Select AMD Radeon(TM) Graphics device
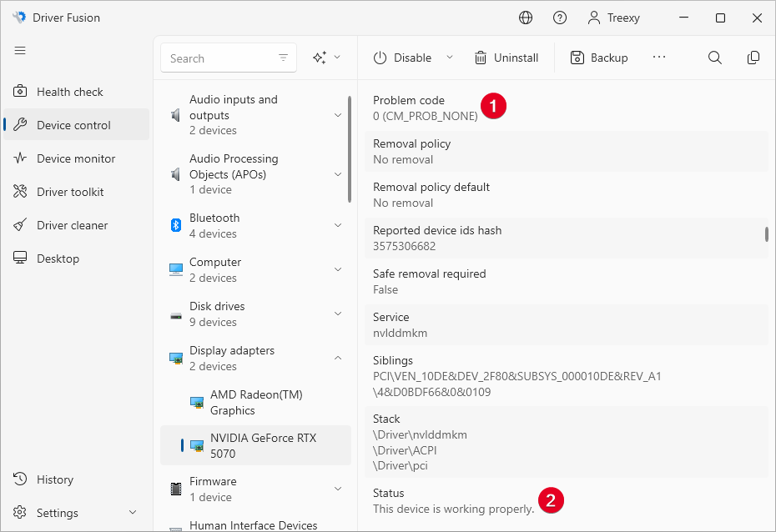Image resolution: width=776 pixels, height=532 pixels. coord(256,403)
